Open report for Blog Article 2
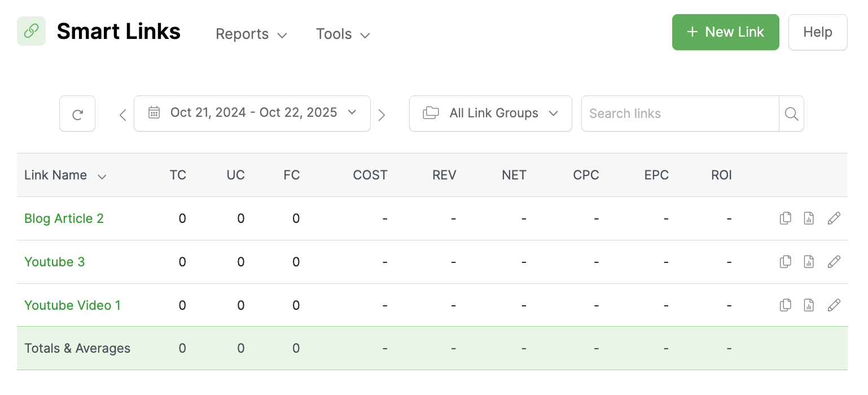 (x=809, y=218)
